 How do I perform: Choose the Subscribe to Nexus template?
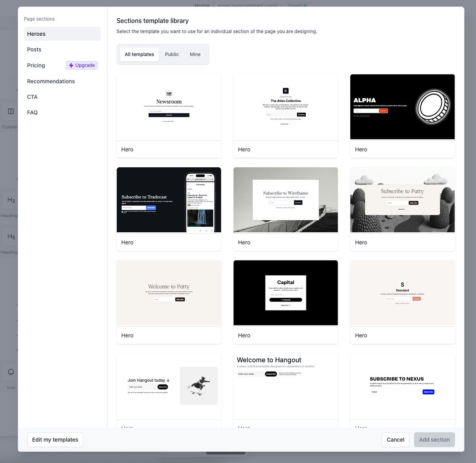pos(403,390)
